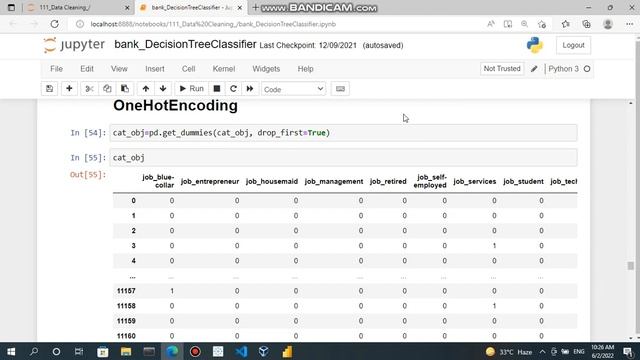The image size is (640, 360).
Task: Add page to favorites star-plus icon
Action: [x=542, y=24]
